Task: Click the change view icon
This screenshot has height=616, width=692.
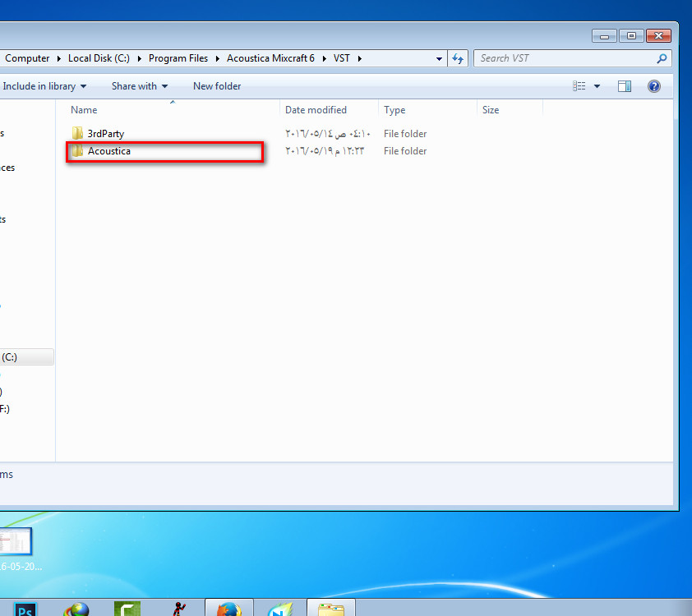Action: pos(579,86)
